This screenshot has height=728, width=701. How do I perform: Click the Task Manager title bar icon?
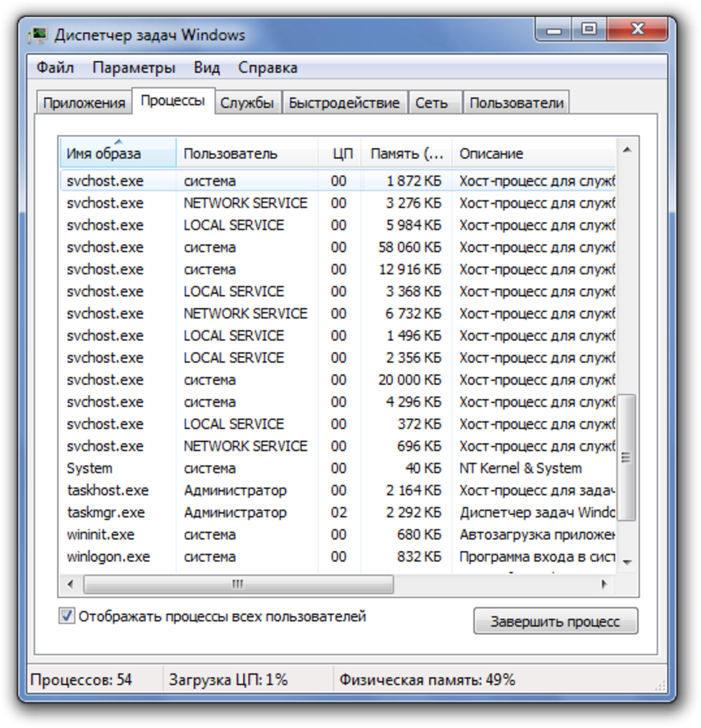[38, 36]
